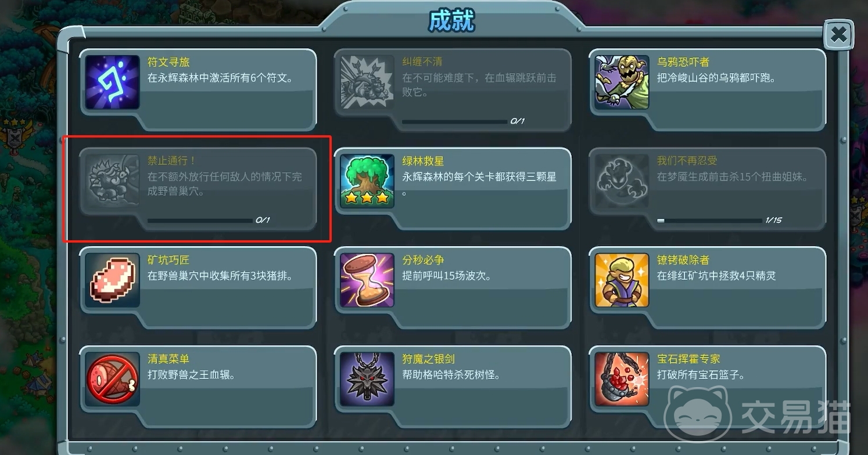Select the pixel pork chop icon
The image size is (868, 455).
pos(112,280)
